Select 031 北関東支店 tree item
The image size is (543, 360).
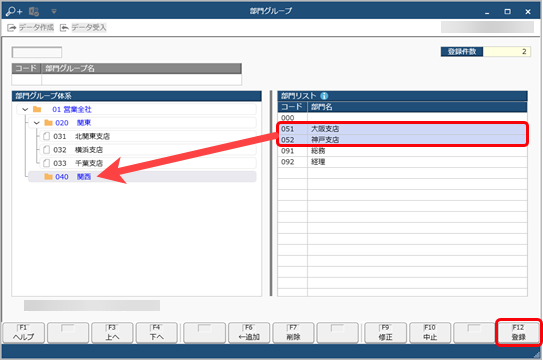click(x=148, y=136)
